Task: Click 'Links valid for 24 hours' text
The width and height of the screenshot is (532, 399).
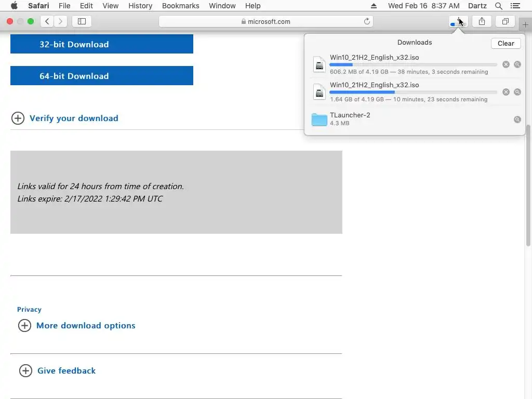Action: (x=100, y=187)
